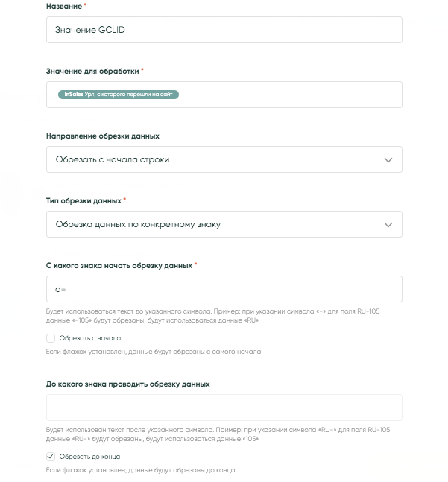Enable the Обрезать с начала checkbox
448x482 pixels.
coord(51,338)
